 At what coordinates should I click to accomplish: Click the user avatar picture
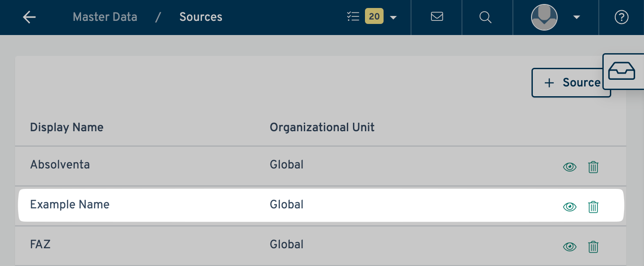[544, 17]
